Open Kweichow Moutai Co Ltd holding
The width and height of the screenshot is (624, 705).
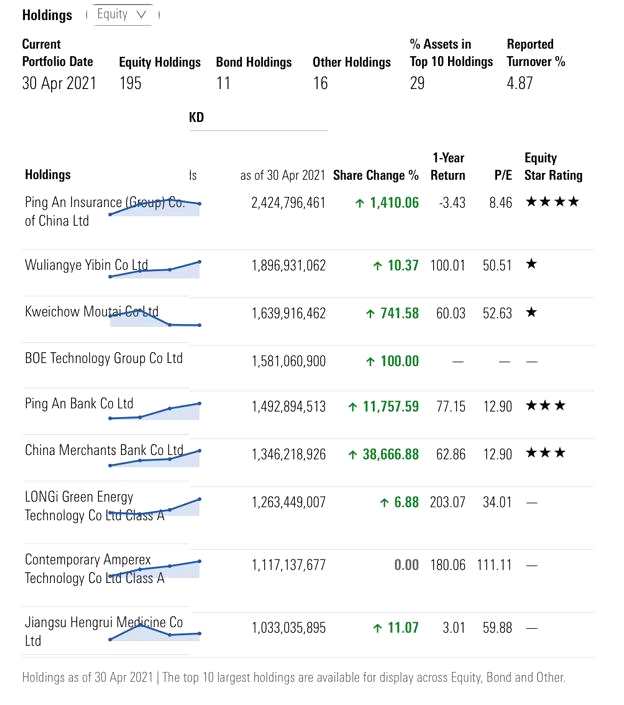[x=91, y=312]
